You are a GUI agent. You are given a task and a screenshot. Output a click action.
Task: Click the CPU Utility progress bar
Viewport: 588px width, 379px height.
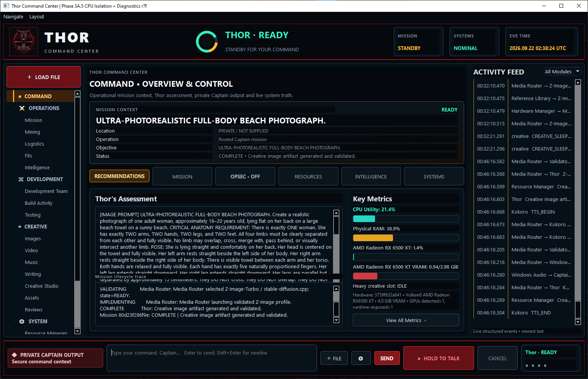[x=406, y=219]
